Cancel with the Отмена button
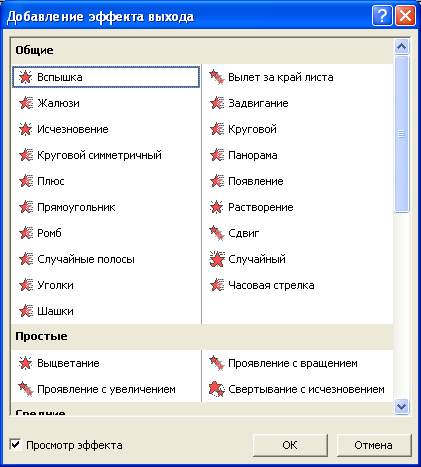 coord(373,445)
